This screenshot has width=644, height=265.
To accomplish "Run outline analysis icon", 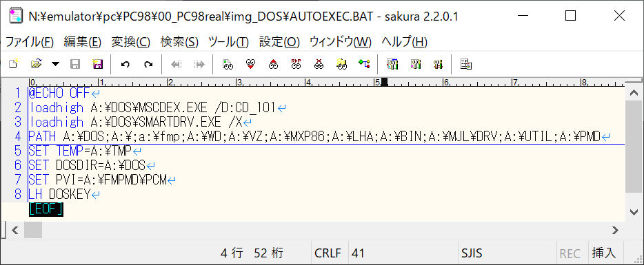I will pos(364,63).
